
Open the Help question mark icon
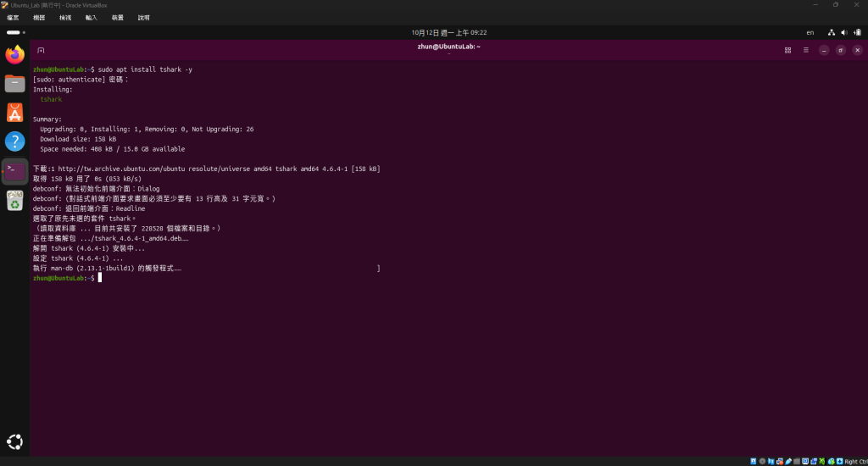[x=15, y=141]
